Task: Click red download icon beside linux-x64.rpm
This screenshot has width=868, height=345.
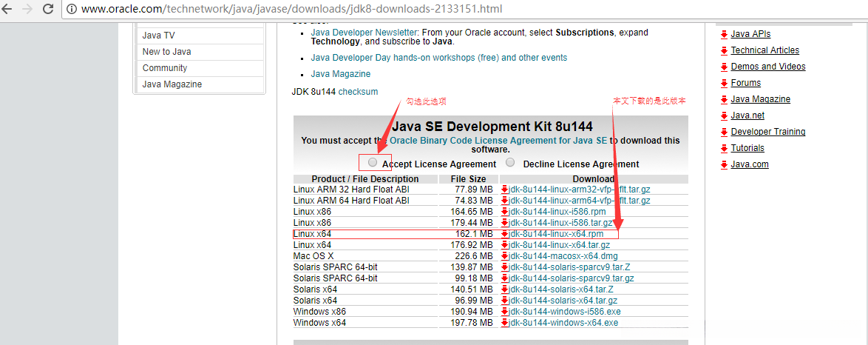Action: pos(504,234)
